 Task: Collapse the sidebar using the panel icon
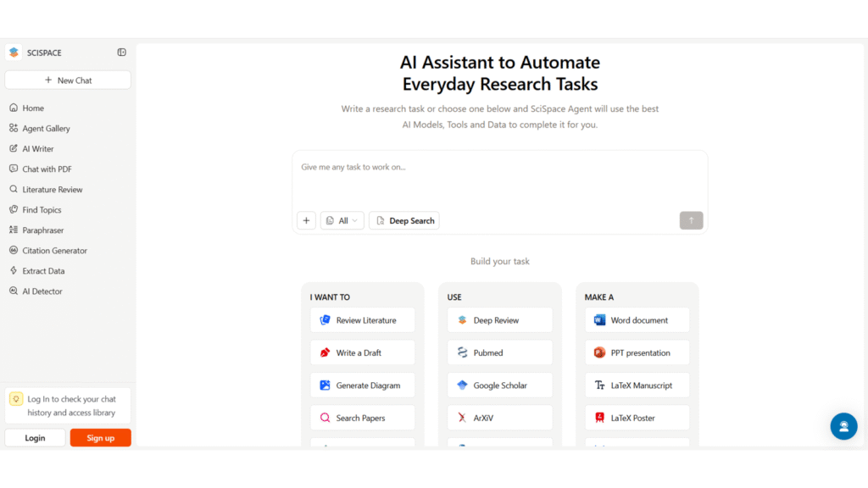pyautogui.click(x=121, y=53)
